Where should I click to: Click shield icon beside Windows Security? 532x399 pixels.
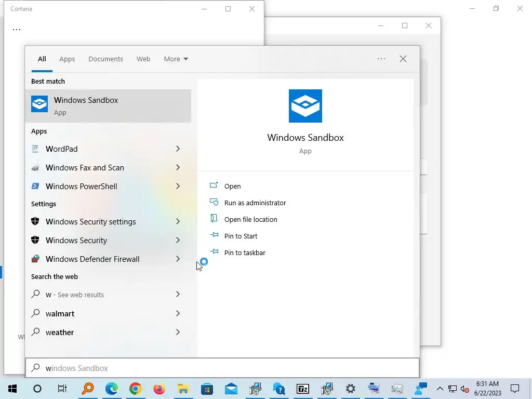click(35, 240)
